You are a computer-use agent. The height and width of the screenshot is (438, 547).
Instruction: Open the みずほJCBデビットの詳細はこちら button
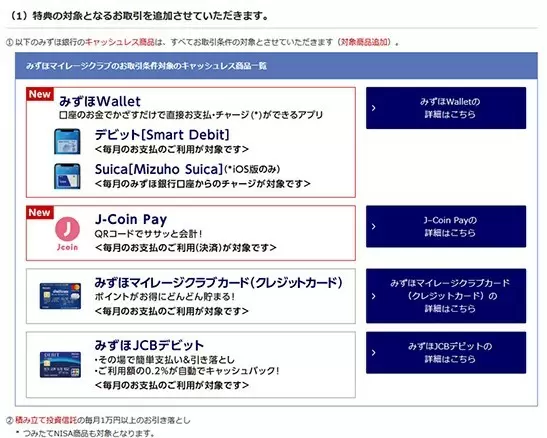(446, 353)
